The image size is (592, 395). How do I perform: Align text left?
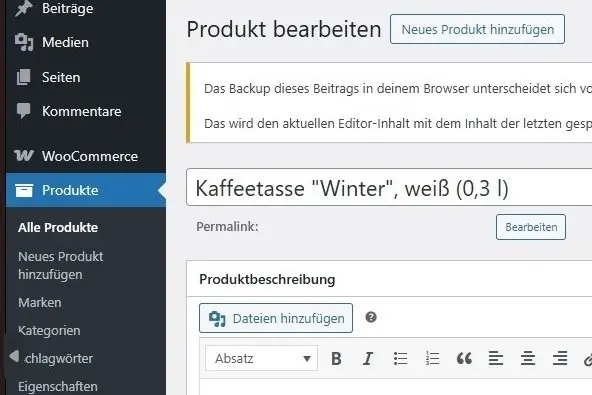pyautogui.click(x=496, y=358)
